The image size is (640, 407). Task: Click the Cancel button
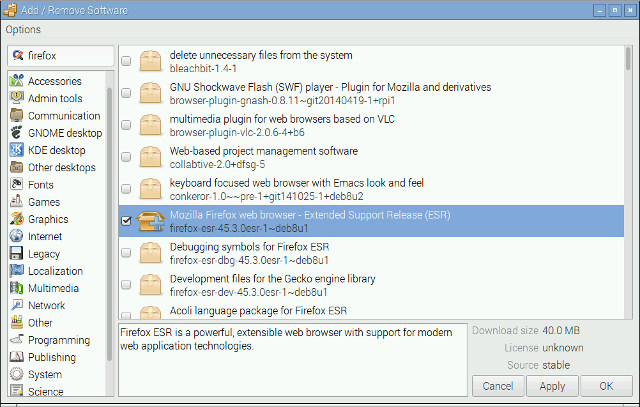click(498, 386)
